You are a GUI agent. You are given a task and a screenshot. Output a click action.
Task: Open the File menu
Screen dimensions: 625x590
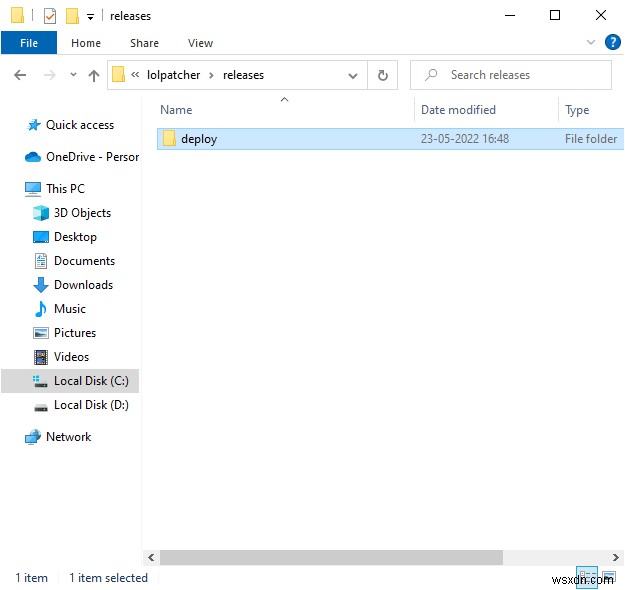coord(29,43)
